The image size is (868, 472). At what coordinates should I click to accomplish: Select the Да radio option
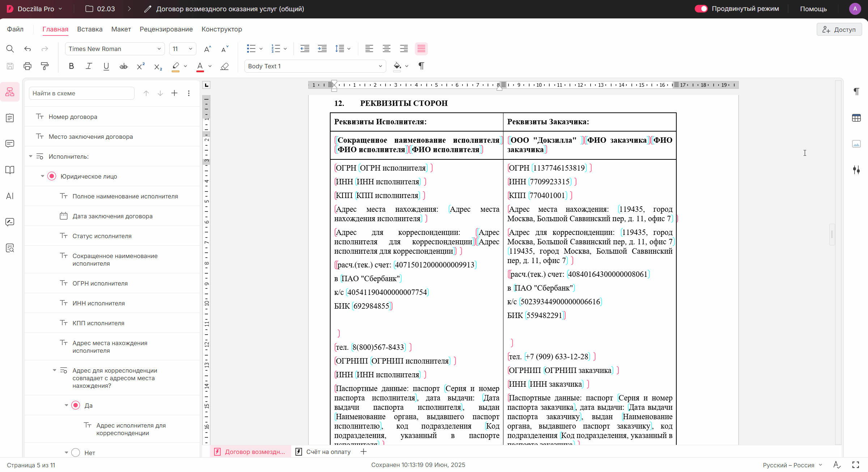pos(76,406)
